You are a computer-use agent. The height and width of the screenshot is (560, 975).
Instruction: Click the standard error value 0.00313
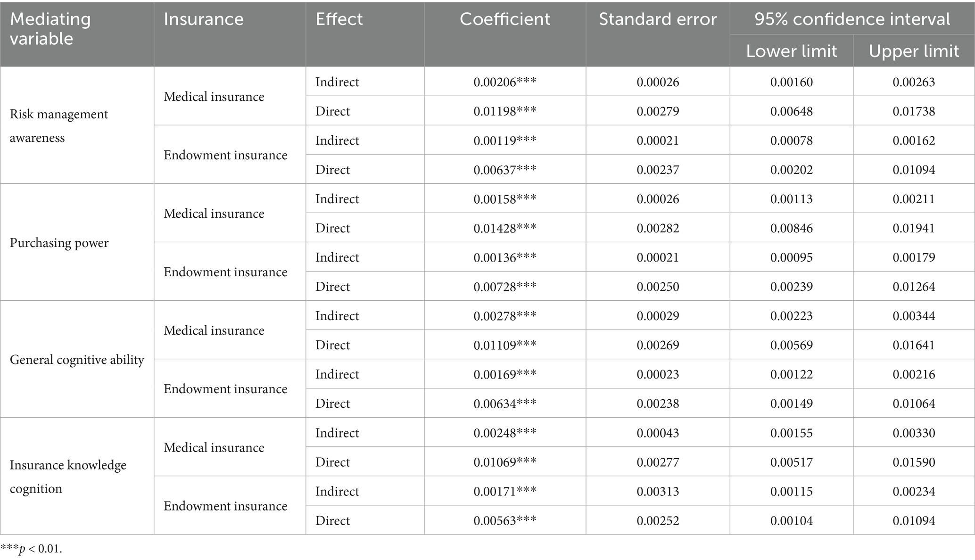point(658,491)
